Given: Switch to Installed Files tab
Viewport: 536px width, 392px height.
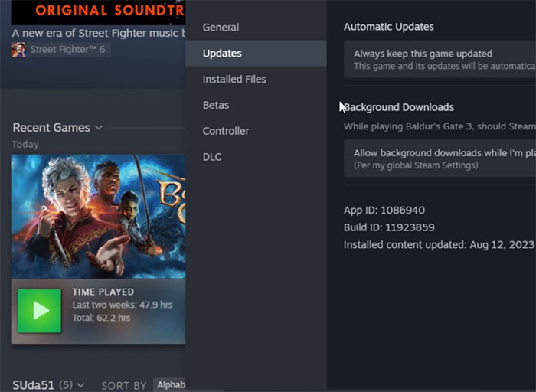Looking at the screenshot, I should 234,80.
